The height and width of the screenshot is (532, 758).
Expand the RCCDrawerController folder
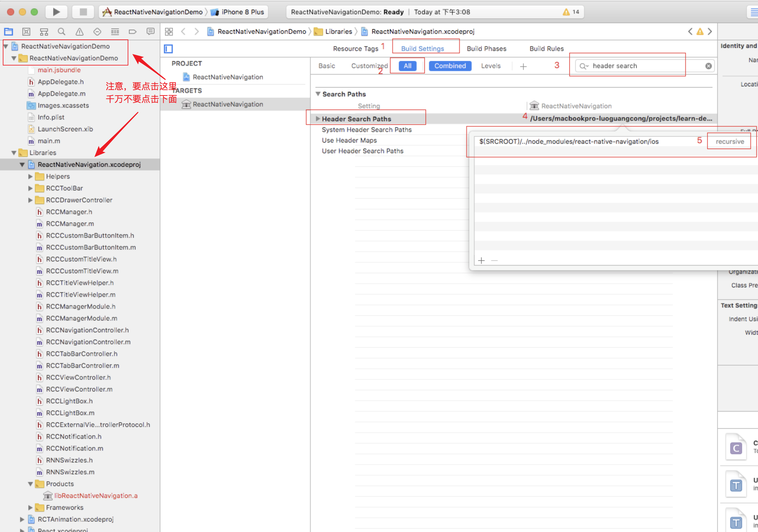(x=30, y=200)
